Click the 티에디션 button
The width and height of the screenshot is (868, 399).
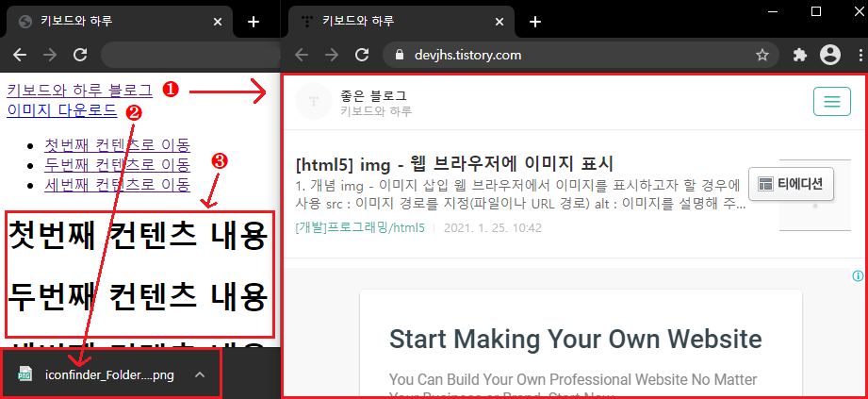pos(791,184)
